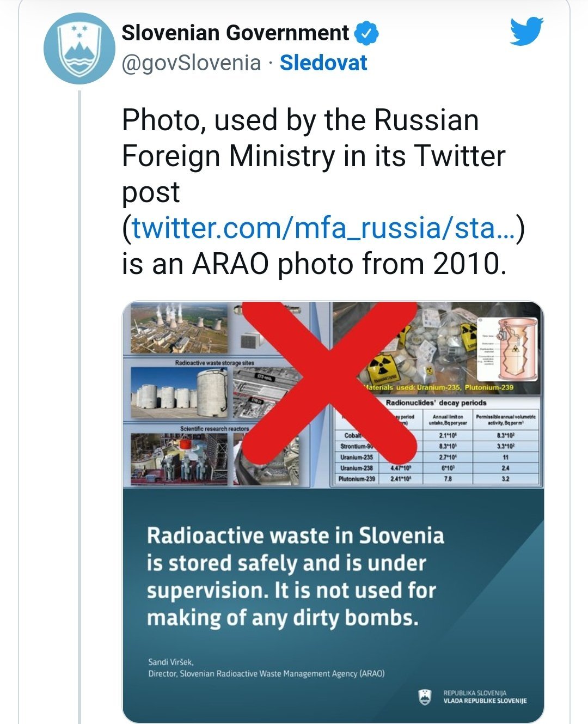
Task: Click the Sandi Viršek attribution text
Action: [266, 668]
